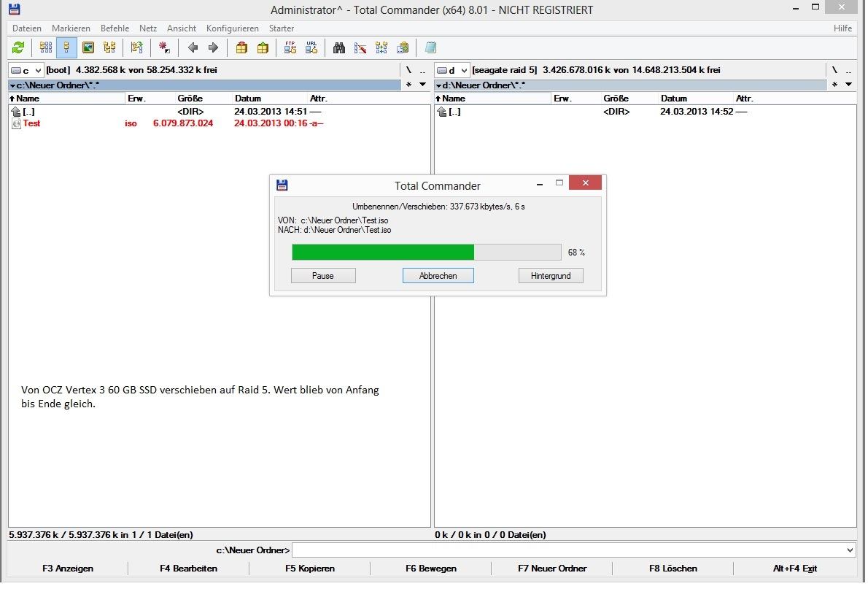
Task: Sort the right panel by Name column
Action: (492, 99)
